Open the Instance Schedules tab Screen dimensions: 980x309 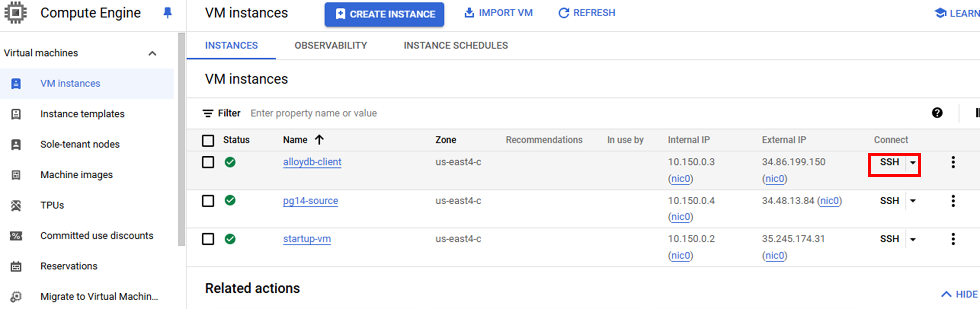tap(456, 46)
